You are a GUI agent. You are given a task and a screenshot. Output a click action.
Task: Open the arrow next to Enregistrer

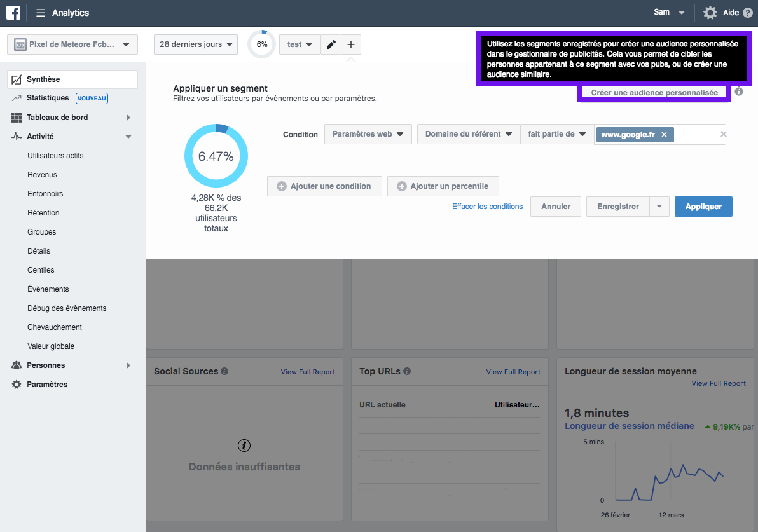click(659, 207)
